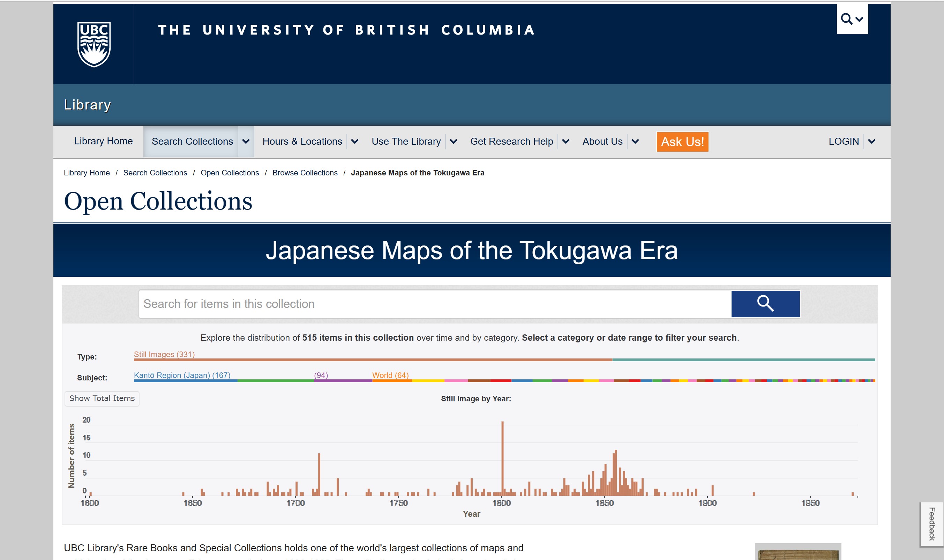The image size is (944, 560).
Task: Open the header search magnifier dropdown
Action: pyautogui.click(x=852, y=19)
